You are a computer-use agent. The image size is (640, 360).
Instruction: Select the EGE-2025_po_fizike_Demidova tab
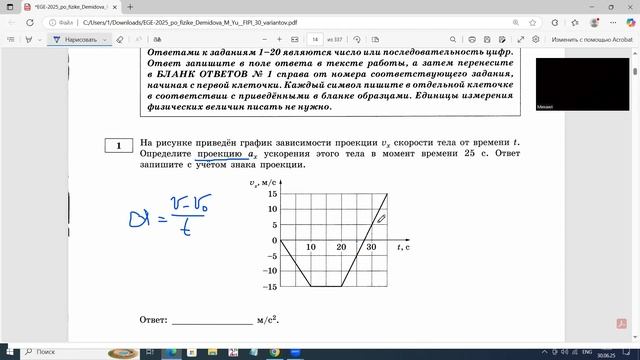pos(70,7)
